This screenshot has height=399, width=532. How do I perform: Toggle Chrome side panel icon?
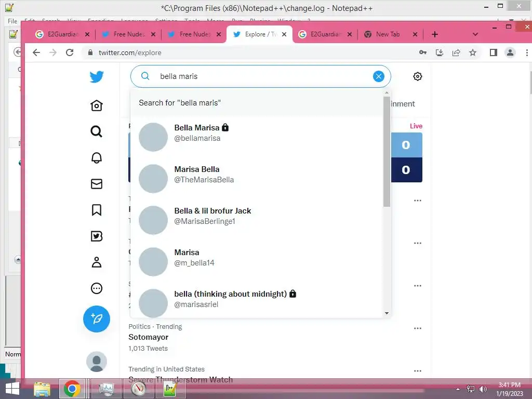point(494,52)
